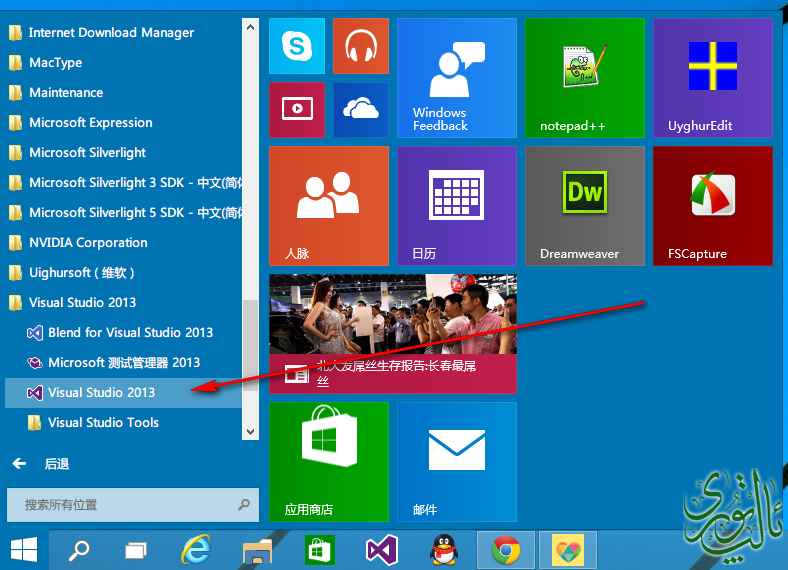This screenshot has width=788, height=570.
Task: Open the Skype tile
Action: [297, 46]
